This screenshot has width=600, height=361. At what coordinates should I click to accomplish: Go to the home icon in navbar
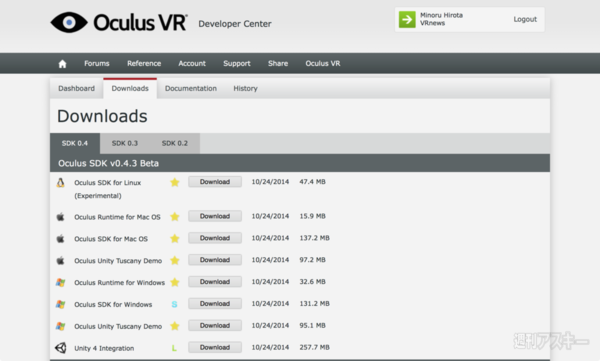coord(62,64)
